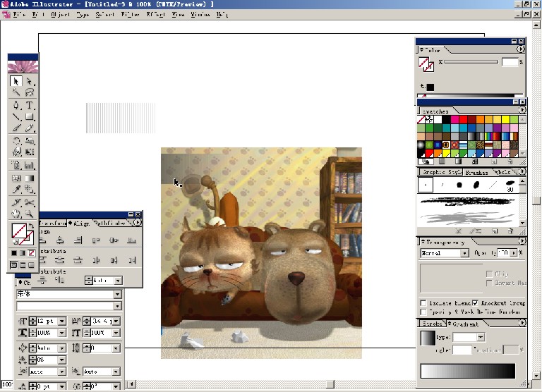
Task: Open the 12 pt font size dropdown
Action: pos(62,321)
